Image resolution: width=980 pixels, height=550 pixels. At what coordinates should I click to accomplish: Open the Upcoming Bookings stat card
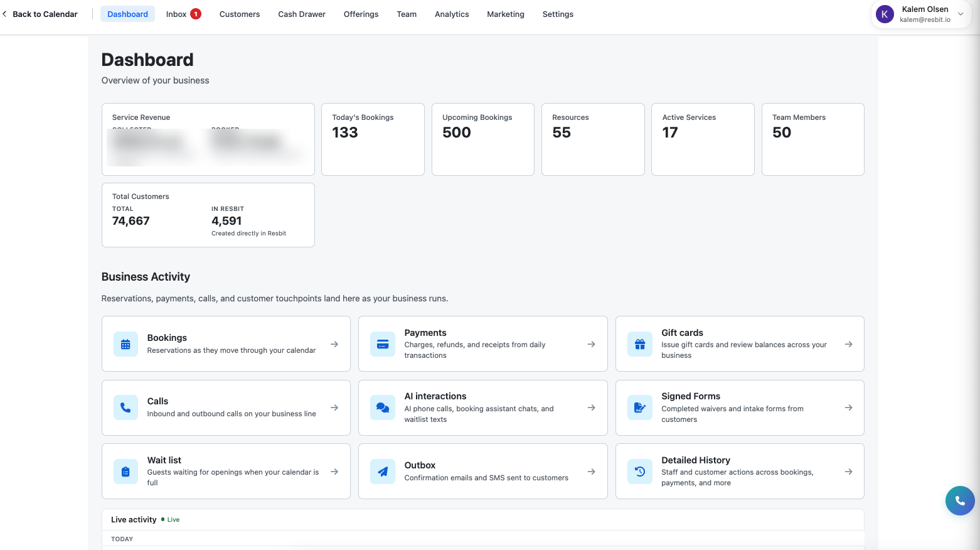(x=483, y=139)
